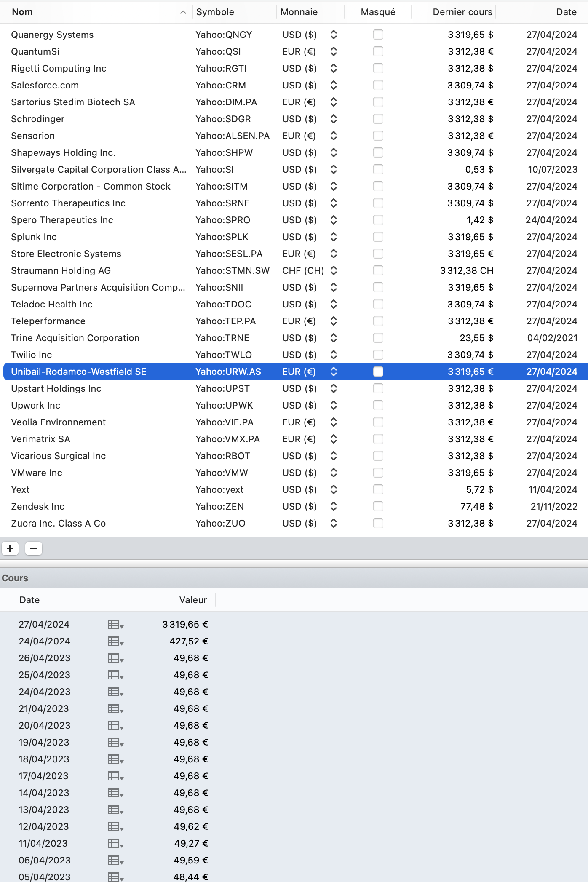
Task: Check Masqué box for Yext
Action: click(x=378, y=489)
